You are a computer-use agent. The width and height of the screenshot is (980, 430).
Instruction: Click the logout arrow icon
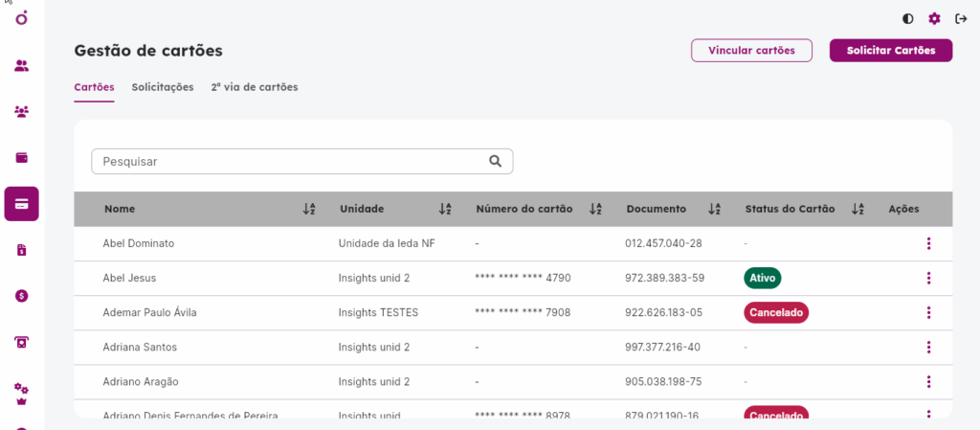(961, 19)
